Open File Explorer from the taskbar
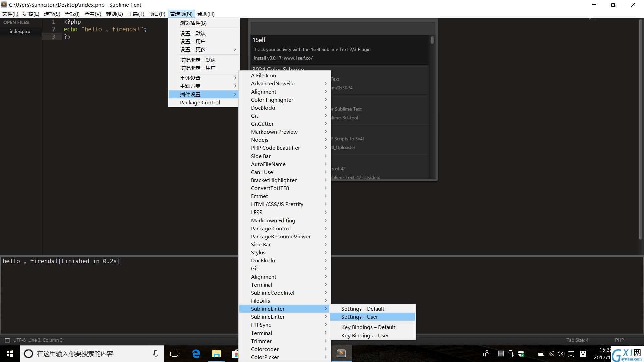Screen dimensions: 644x362 217,354
